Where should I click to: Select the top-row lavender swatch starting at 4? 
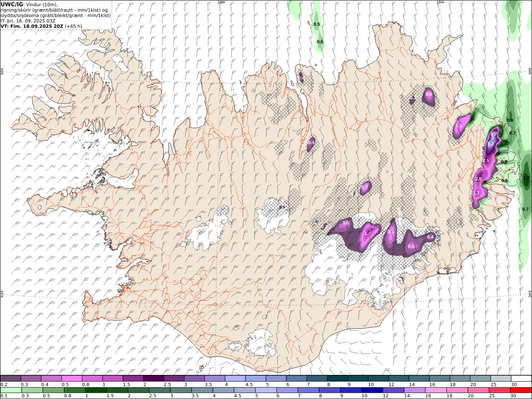[234, 378]
